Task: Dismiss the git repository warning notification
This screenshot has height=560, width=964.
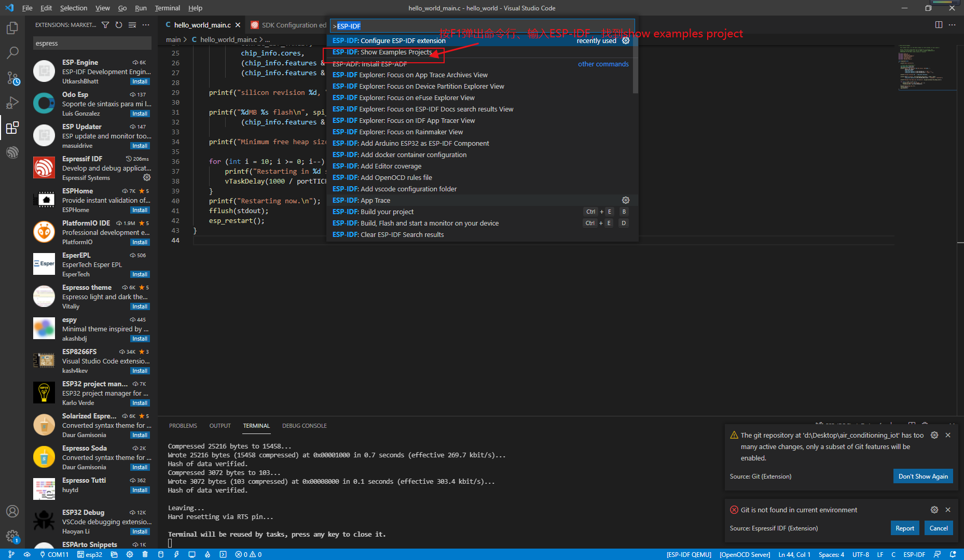Action: click(x=948, y=435)
